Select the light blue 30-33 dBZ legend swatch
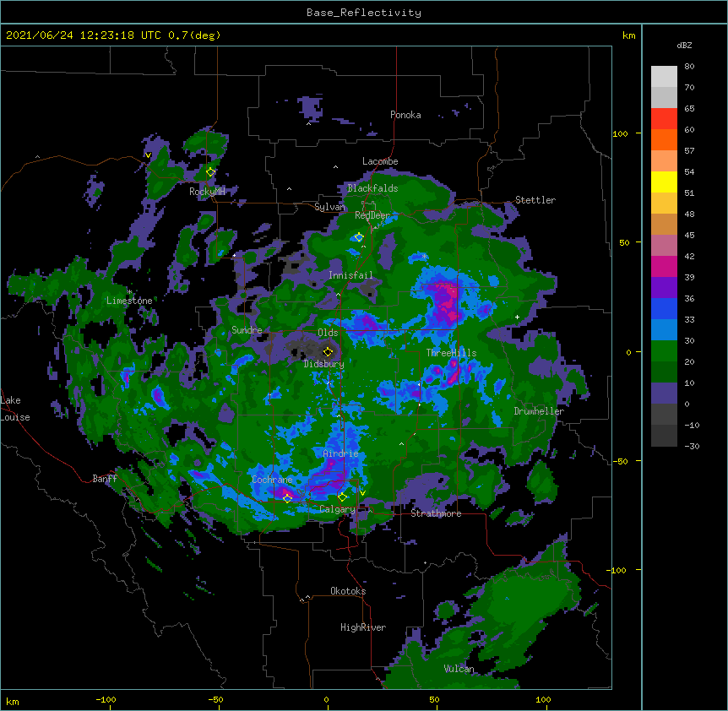Viewport: 728px width, 711px height. 664,330
